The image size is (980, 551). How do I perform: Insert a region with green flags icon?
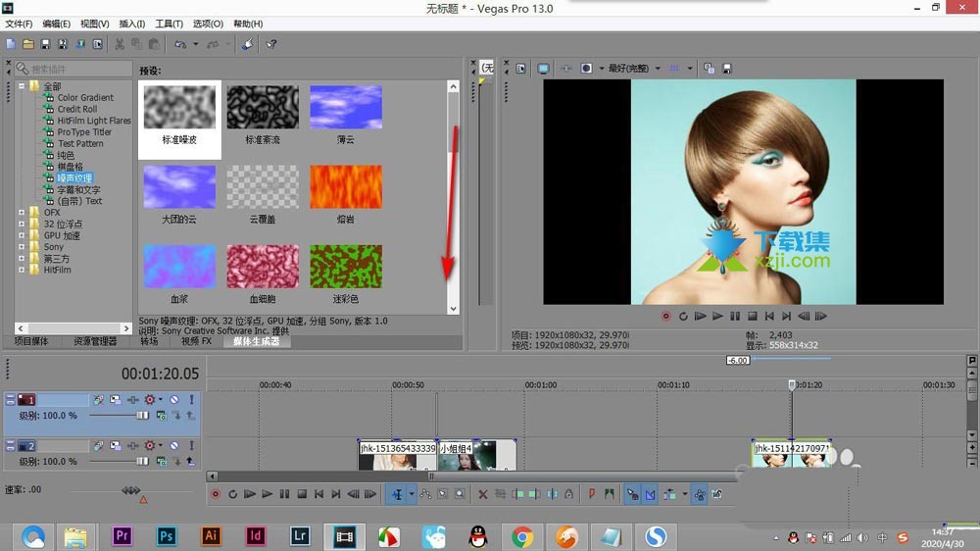[610, 494]
